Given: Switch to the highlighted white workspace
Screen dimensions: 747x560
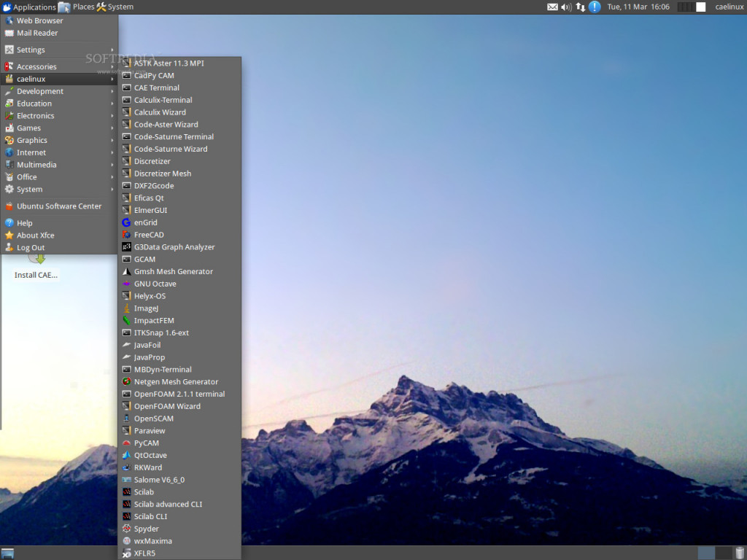Looking at the screenshot, I should pos(701,7).
